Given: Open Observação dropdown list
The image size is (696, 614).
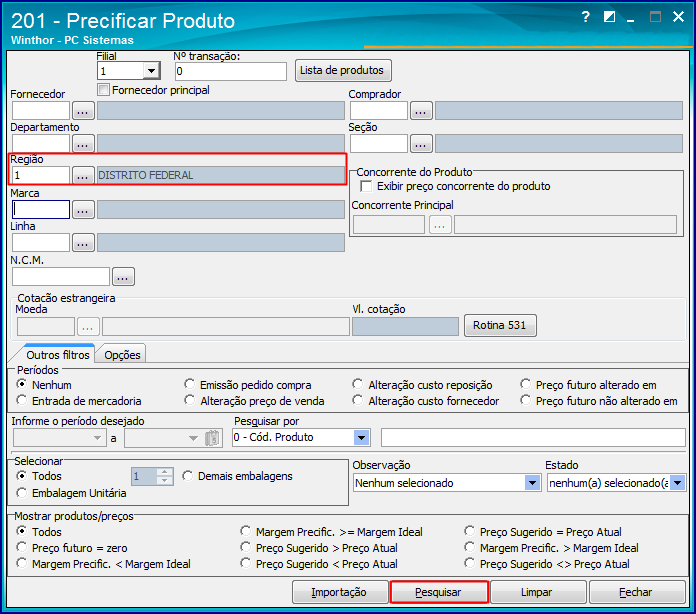Looking at the screenshot, I should click(532, 483).
